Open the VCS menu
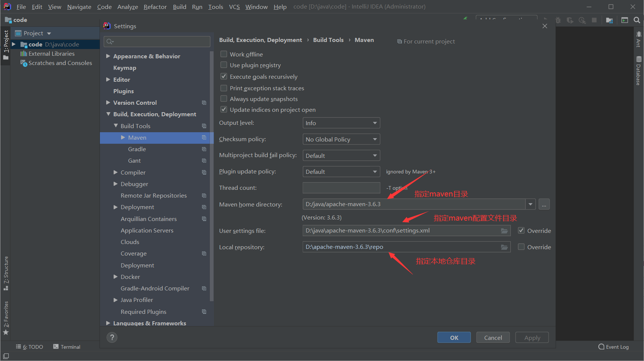 (x=234, y=7)
